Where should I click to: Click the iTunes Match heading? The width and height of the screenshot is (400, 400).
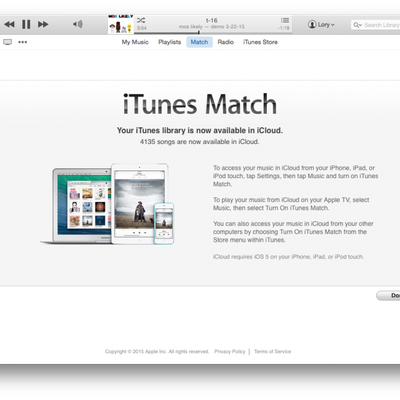[200, 104]
